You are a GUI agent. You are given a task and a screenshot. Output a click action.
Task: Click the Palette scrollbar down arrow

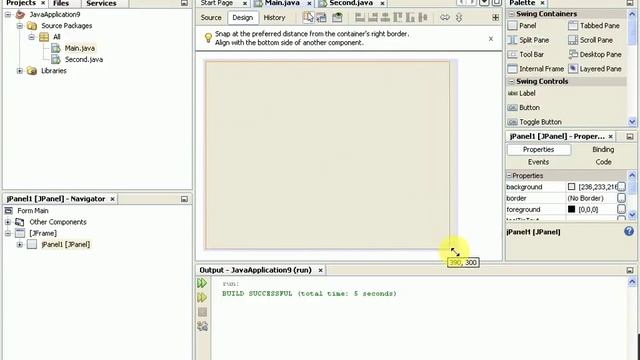pyautogui.click(x=632, y=122)
